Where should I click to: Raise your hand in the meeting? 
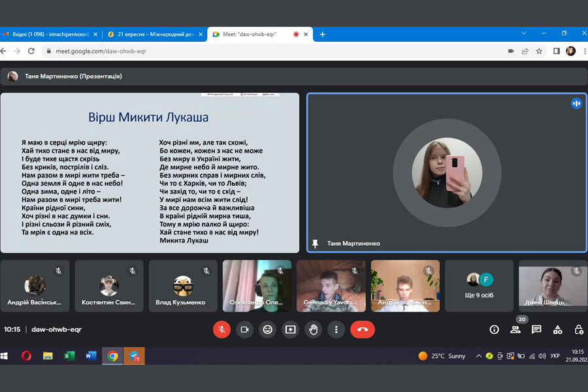click(x=314, y=329)
